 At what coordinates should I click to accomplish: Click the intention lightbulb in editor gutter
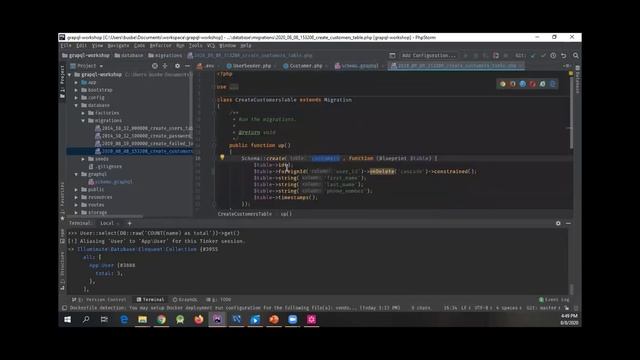click(x=222, y=157)
